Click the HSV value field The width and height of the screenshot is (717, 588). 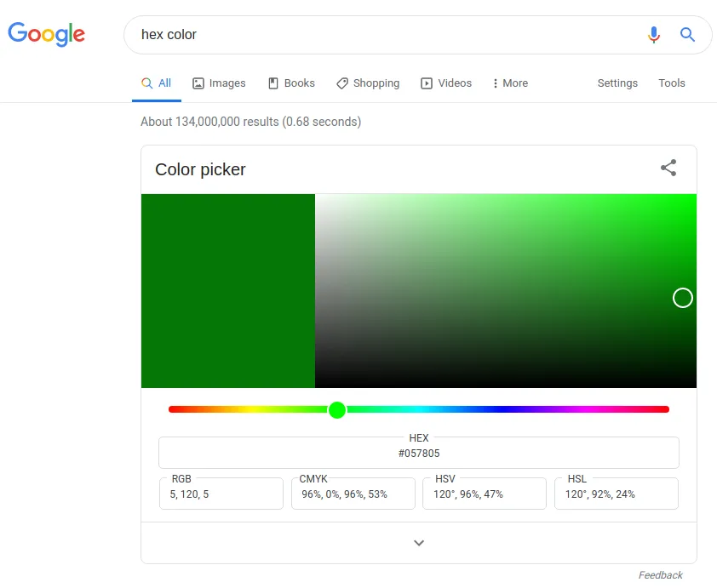[x=485, y=494]
